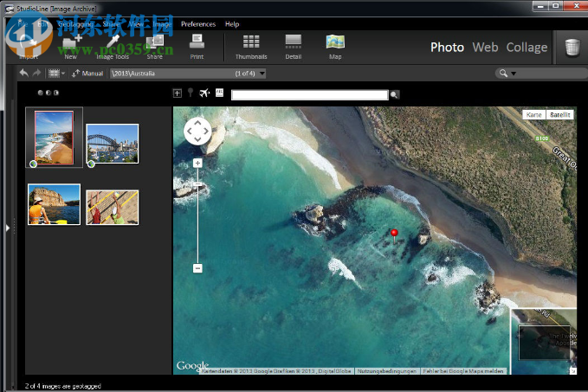
Task: Open the trash bin icon
Action: click(x=572, y=48)
